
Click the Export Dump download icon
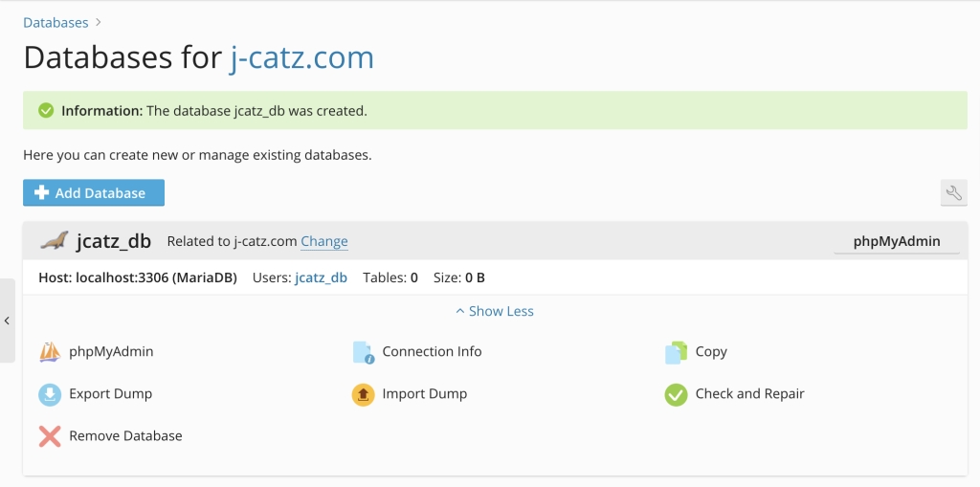click(50, 394)
